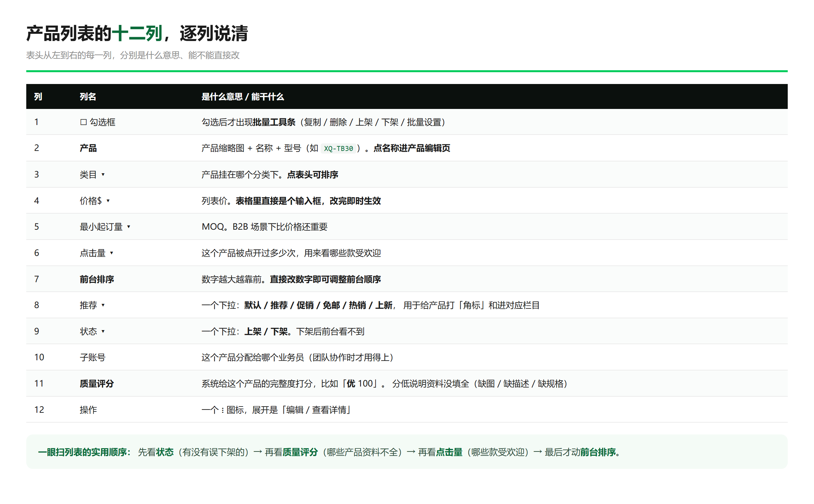Viewport: 814px width, 504px height.
Task: Click the score example 优 100
Action: pos(360,383)
